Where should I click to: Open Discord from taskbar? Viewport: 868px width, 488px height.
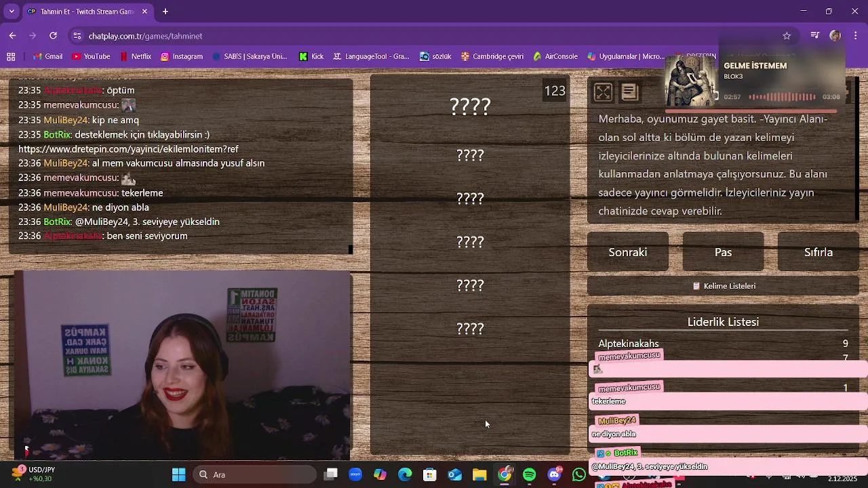(554, 474)
